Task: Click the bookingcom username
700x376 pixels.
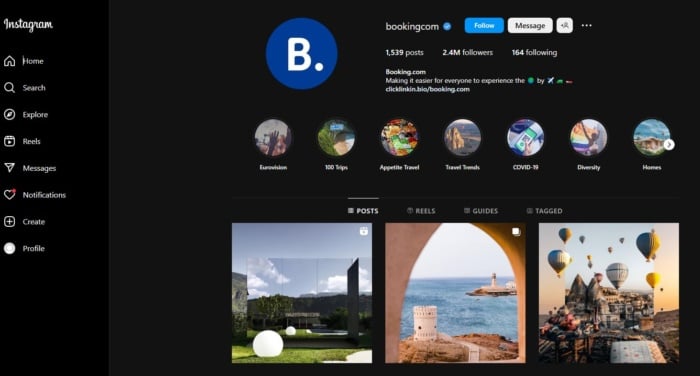Action: [x=412, y=26]
